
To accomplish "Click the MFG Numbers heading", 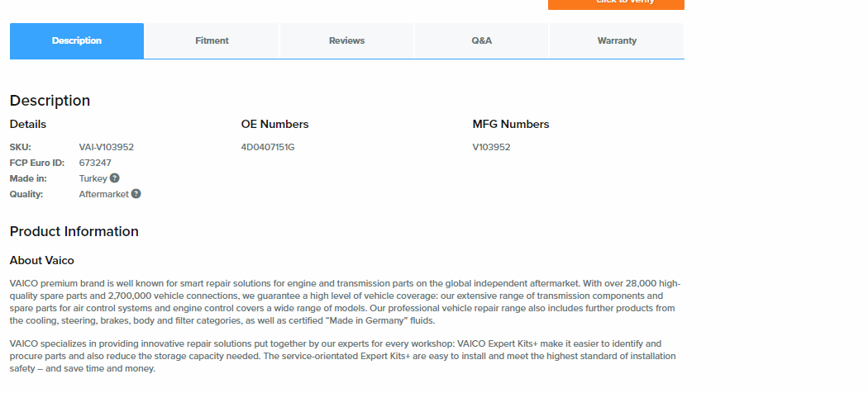I will click(510, 125).
